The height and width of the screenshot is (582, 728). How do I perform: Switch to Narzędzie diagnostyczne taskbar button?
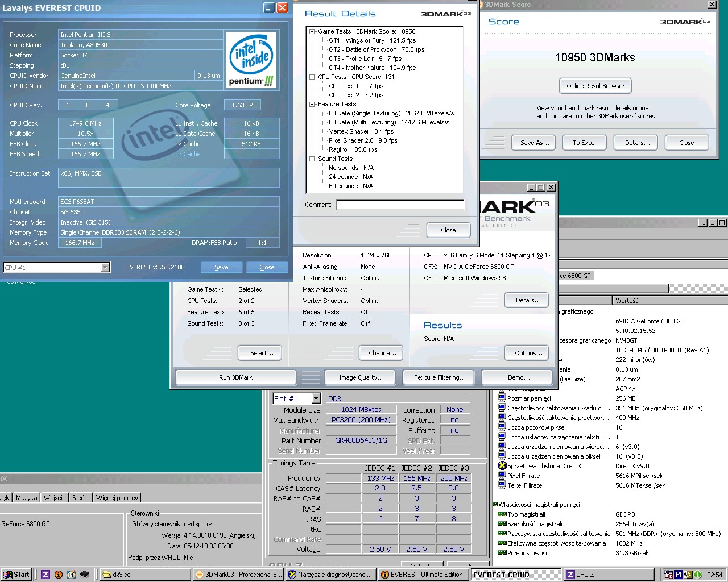click(x=330, y=575)
